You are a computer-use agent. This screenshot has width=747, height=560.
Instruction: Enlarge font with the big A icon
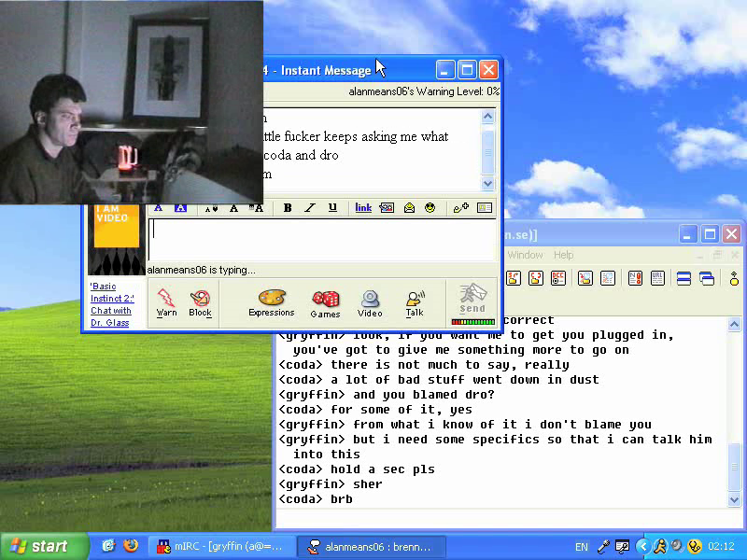256,208
